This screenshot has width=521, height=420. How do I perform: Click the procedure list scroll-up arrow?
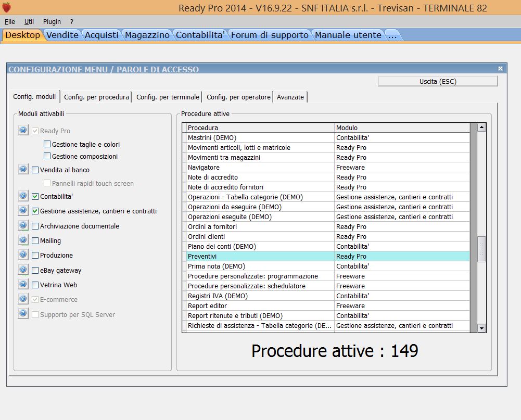coord(481,128)
